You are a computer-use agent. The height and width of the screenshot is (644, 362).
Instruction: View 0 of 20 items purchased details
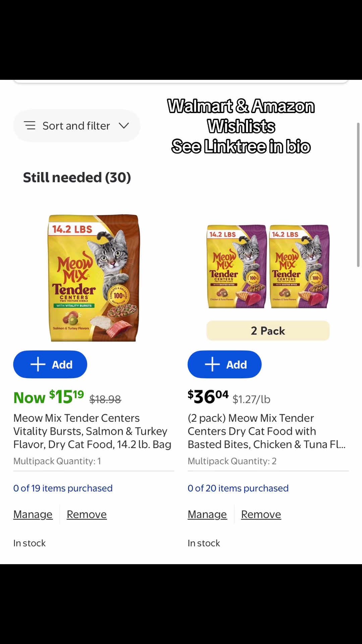(238, 488)
